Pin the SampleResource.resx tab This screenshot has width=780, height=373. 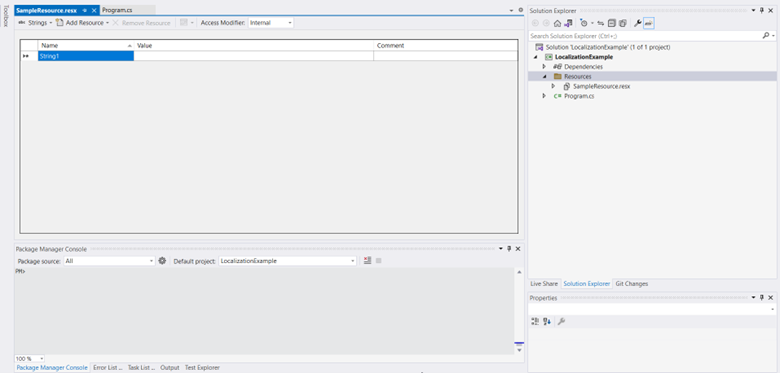(85, 10)
